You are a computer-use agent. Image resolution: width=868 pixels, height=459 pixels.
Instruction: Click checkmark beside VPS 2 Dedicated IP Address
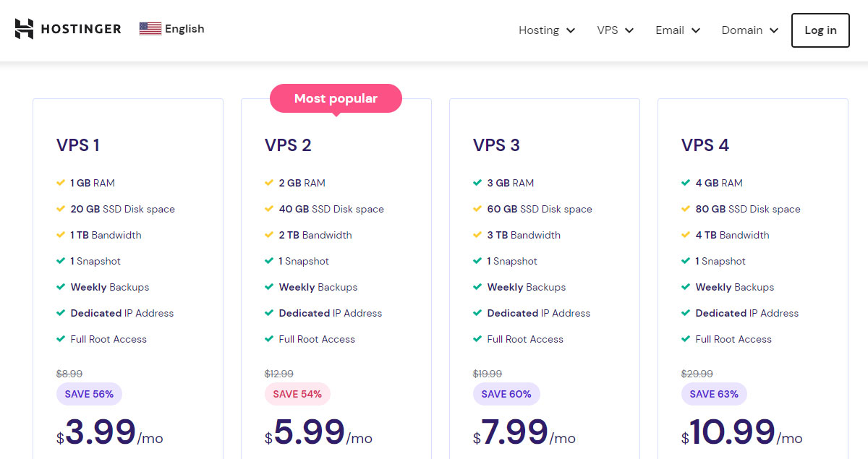(269, 313)
